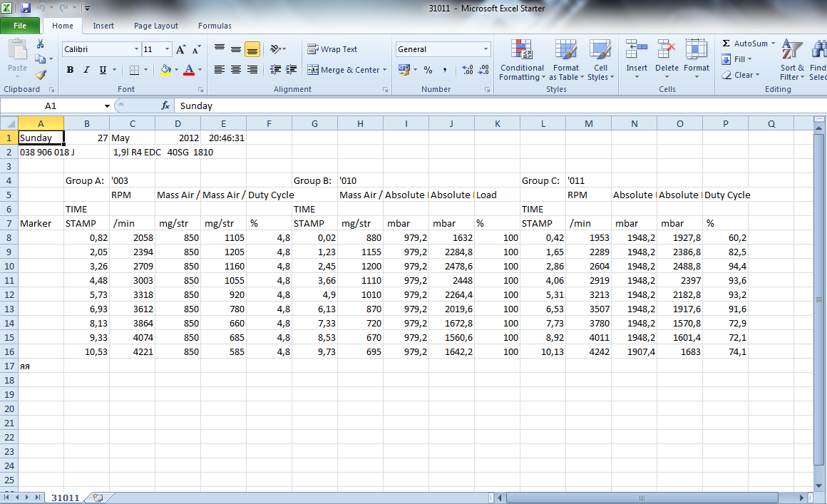The image size is (827, 504).
Task: Expand the General number format dropdown
Action: [486, 49]
